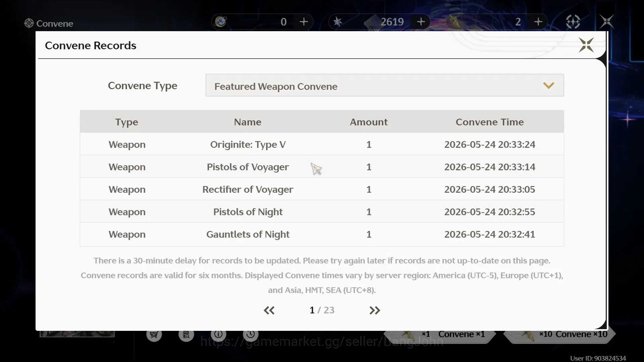Open the history clock icon
Image resolution: width=644 pixels, height=362 pixels.
click(251, 335)
